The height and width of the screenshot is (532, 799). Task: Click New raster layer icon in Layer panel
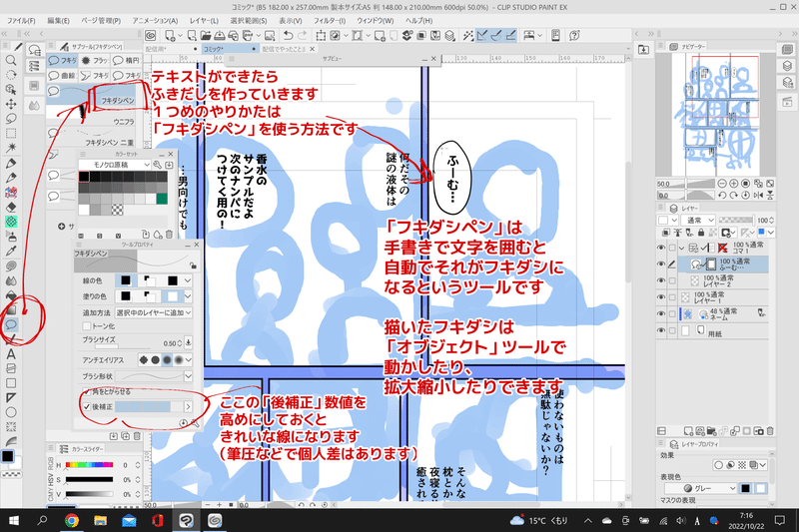coord(688,431)
